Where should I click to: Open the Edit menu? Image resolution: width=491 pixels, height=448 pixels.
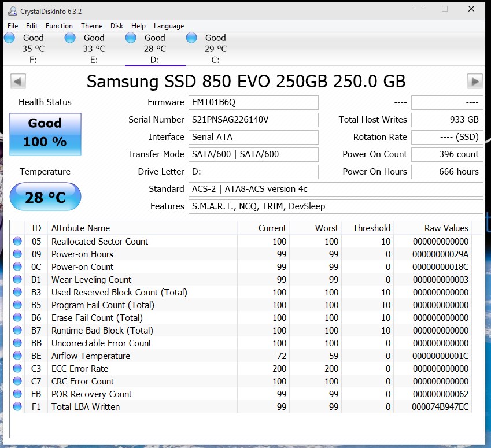point(32,25)
